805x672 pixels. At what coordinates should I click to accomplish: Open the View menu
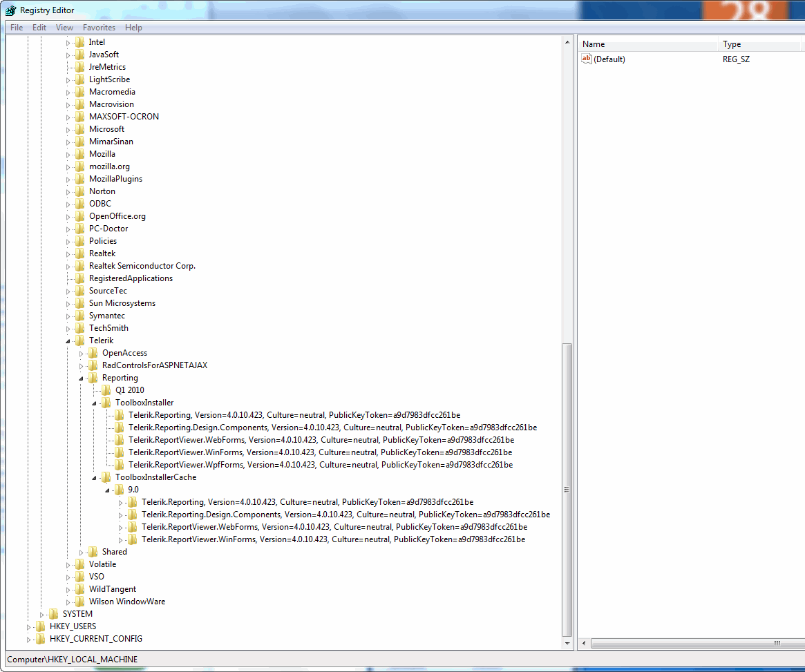tap(64, 28)
